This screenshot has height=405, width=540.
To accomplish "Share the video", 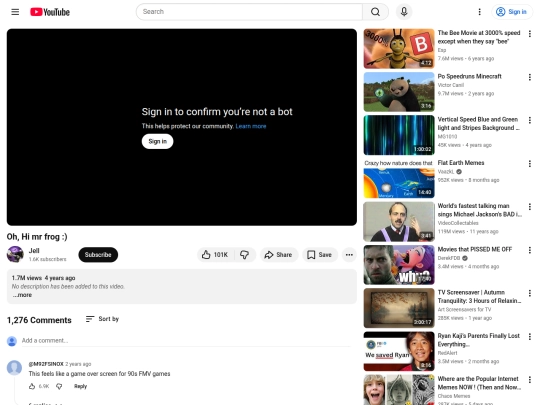I will [x=279, y=255].
